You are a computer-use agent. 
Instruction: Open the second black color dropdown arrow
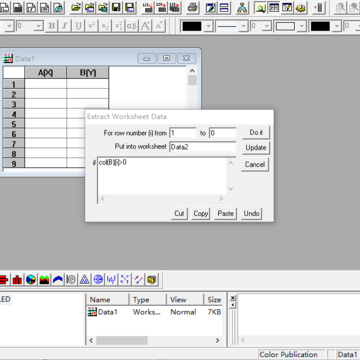[x=337, y=26]
